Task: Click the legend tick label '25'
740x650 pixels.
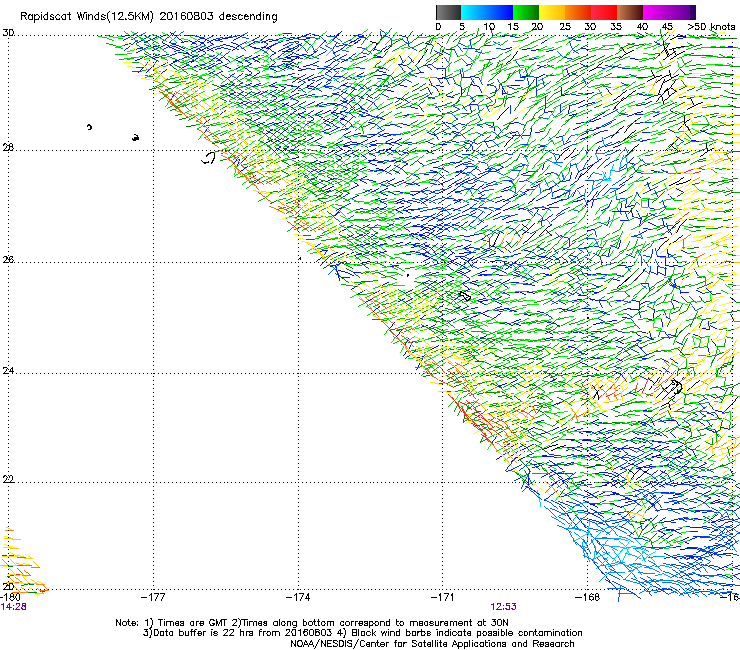Action: coord(565,27)
